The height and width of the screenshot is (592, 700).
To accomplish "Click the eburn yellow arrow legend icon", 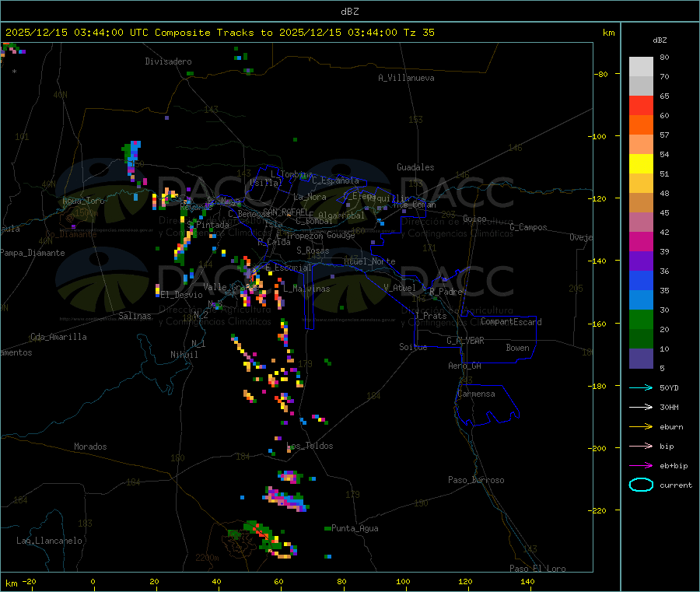I will tap(641, 427).
